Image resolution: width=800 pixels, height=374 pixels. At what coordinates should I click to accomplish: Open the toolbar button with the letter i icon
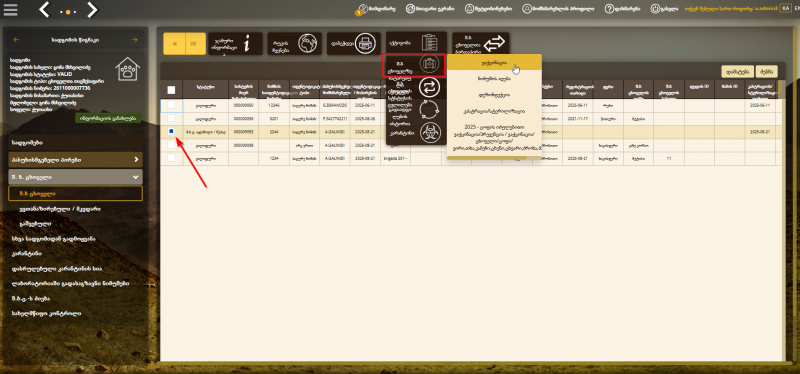tap(235, 44)
